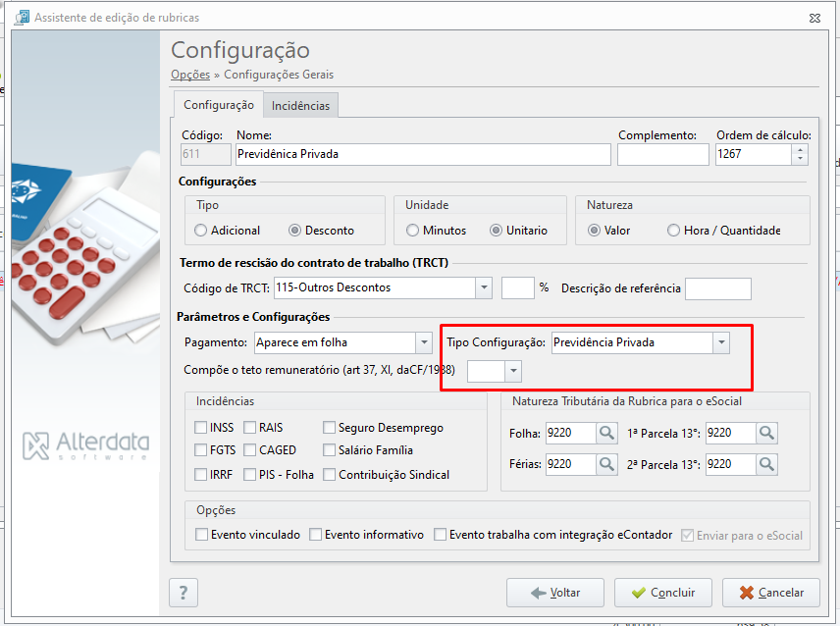Select the Adicional radio button

point(200,231)
